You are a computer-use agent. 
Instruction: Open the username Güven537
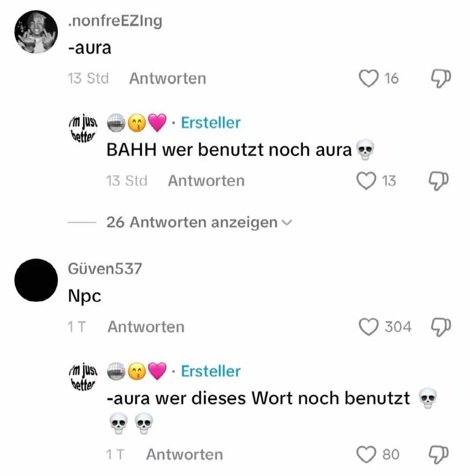(105, 269)
